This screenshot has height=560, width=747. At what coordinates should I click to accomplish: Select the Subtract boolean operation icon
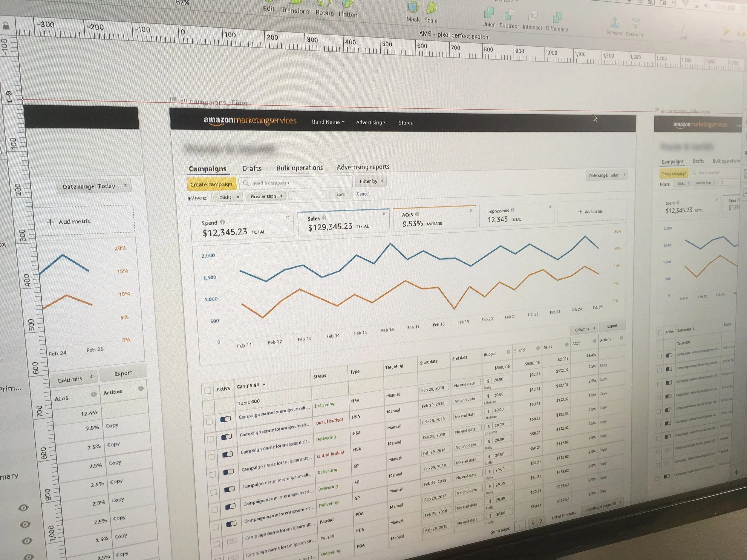(509, 14)
